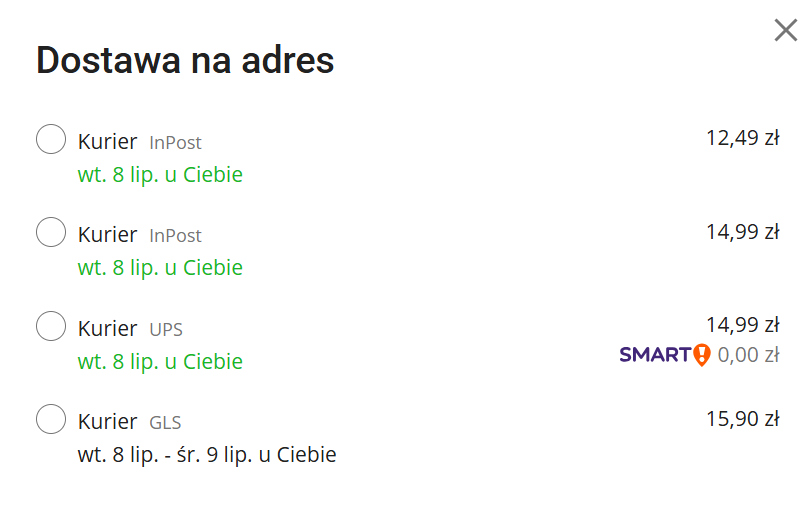Click the SMART! logo icon

[x=665, y=355]
